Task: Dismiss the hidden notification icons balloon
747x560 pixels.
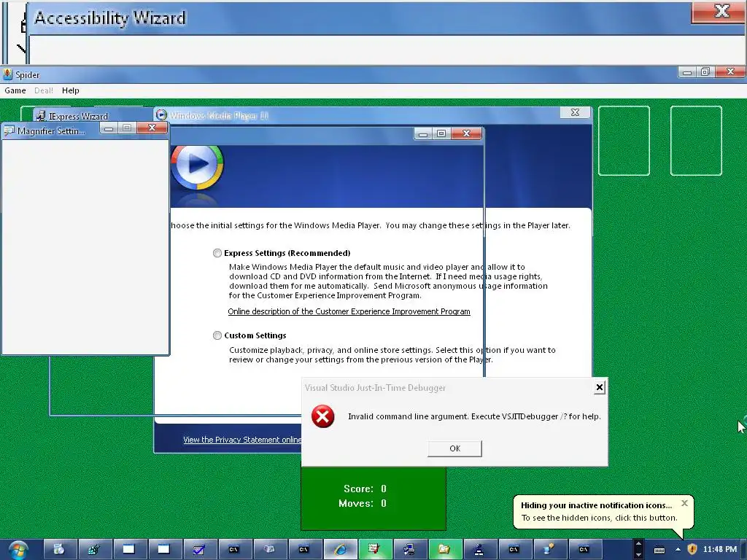Action: coord(684,503)
